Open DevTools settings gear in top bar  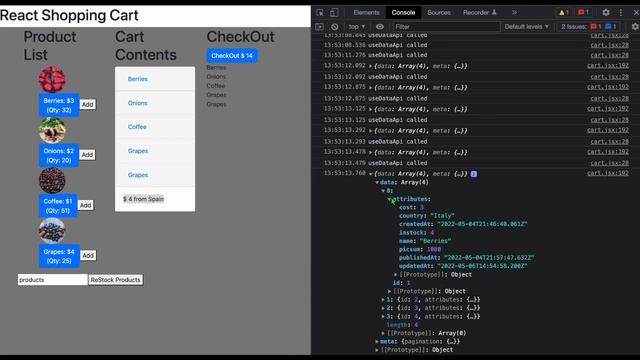(x=606, y=13)
